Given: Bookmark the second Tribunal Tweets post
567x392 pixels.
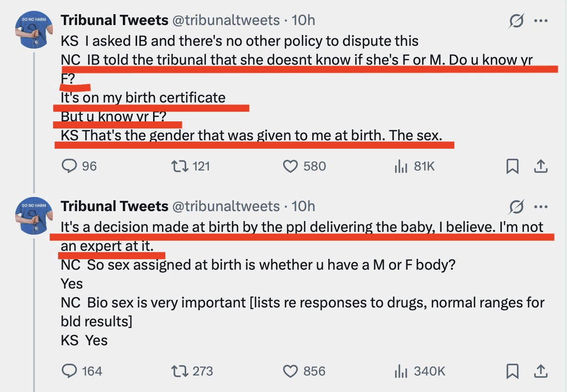Looking at the screenshot, I should tap(513, 371).
